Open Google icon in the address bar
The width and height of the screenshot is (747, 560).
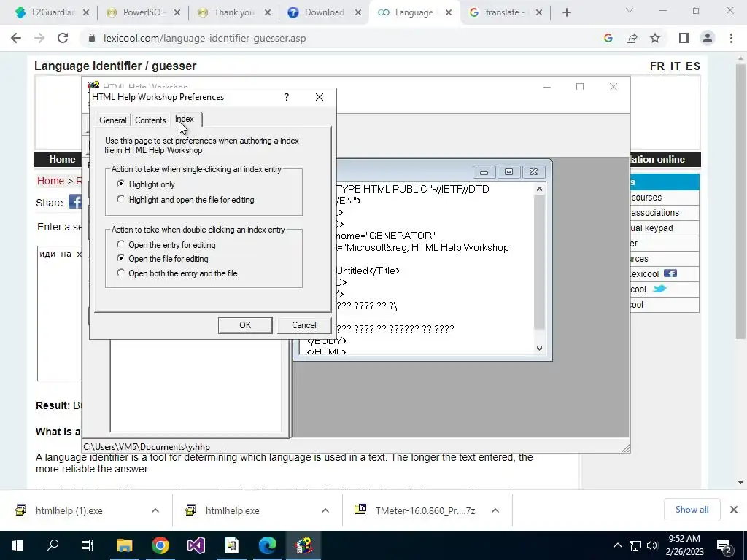click(608, 38)
